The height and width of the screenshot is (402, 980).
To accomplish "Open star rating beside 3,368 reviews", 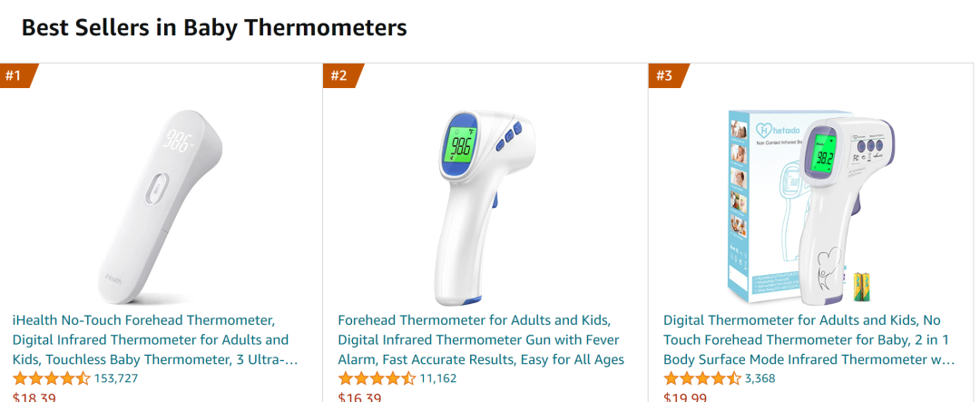I will point(701,378).
